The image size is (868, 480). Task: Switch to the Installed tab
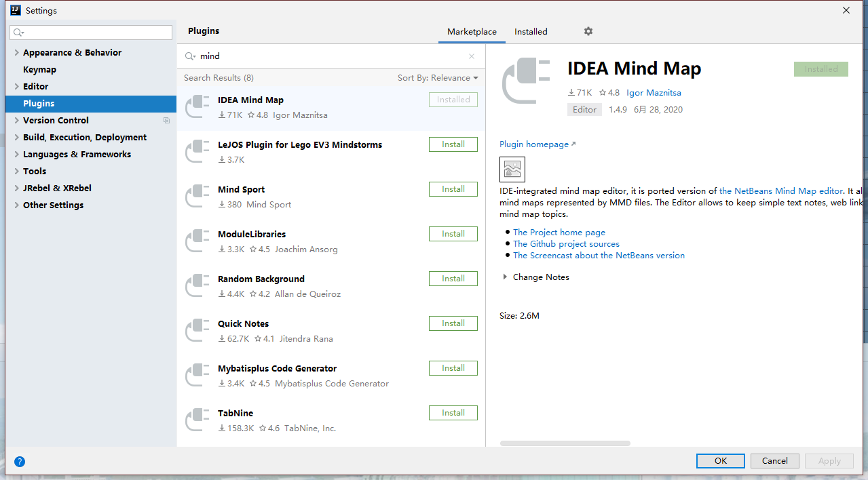531,32
